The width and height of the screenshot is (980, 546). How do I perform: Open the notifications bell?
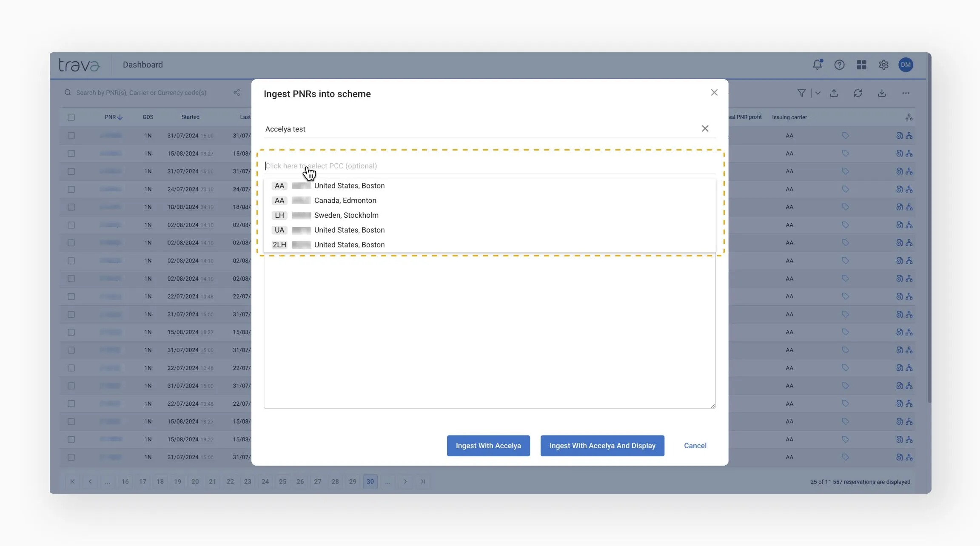tap(817, 65)
